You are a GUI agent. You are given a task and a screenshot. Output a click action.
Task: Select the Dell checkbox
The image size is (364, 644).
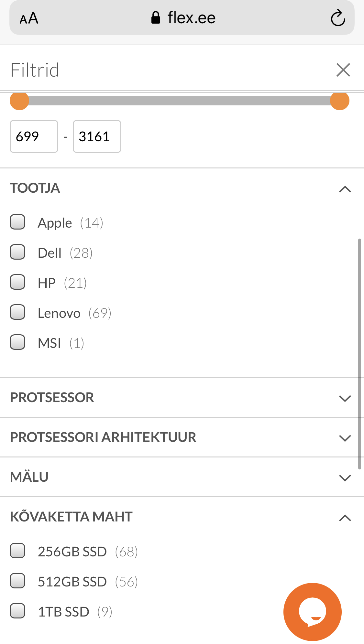(17, 252)
